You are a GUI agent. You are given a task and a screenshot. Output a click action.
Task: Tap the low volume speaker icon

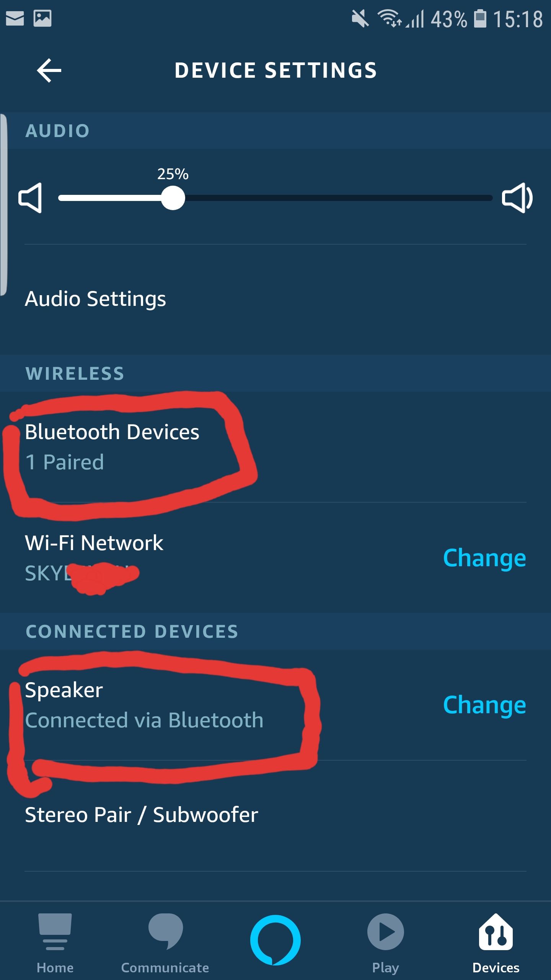(31, 198)
